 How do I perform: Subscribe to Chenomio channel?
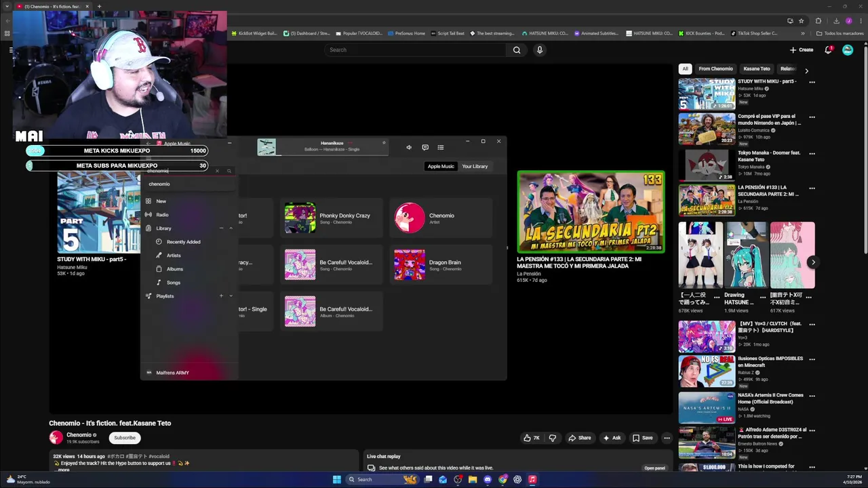[125, 438]
